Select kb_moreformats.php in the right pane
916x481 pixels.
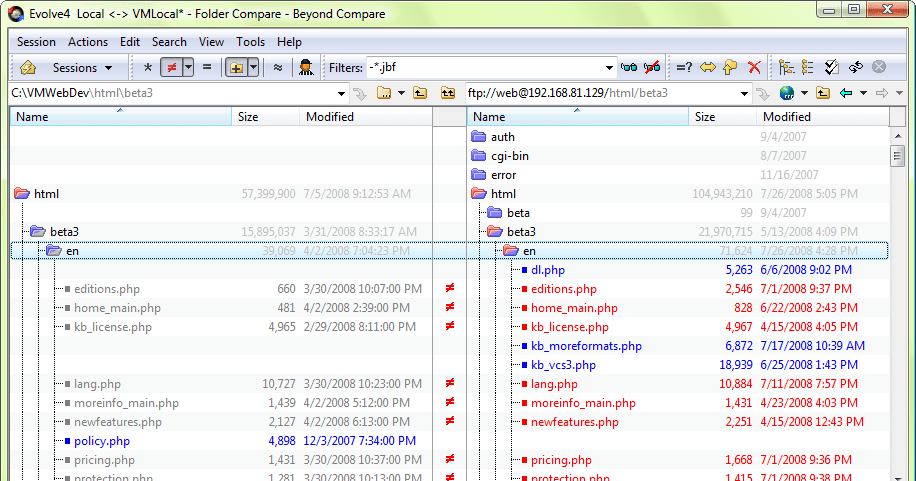[586, 346]
